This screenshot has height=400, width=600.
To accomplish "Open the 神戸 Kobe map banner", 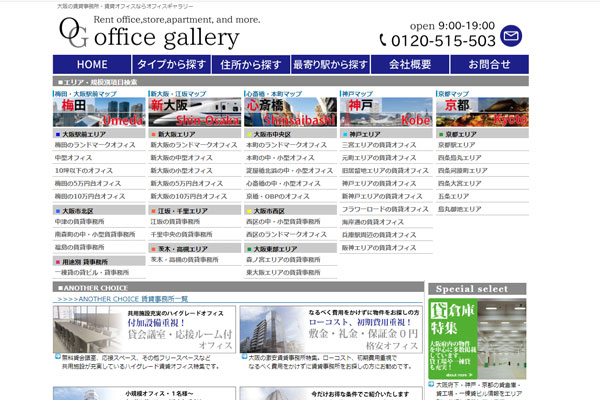I will [386, 112].
